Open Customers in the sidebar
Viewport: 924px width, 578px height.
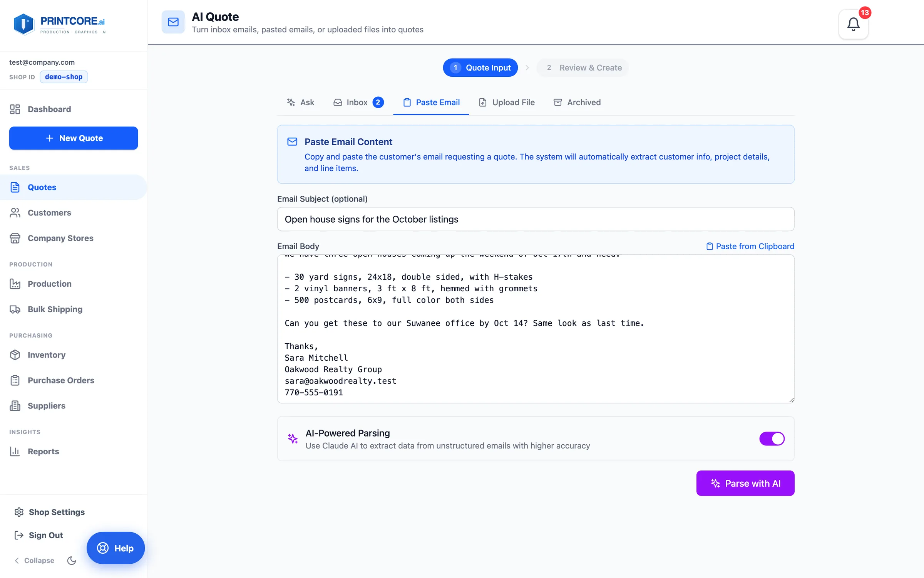pyautogui.click(x=74, y=213)
